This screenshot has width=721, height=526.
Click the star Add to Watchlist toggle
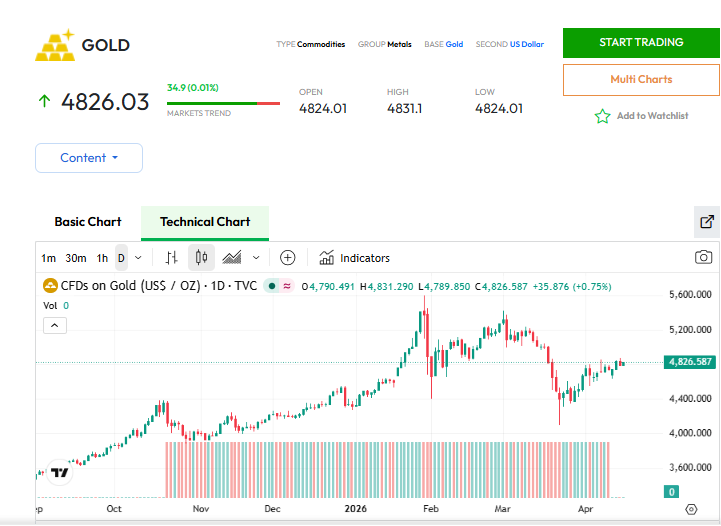[x=602, y=116]
